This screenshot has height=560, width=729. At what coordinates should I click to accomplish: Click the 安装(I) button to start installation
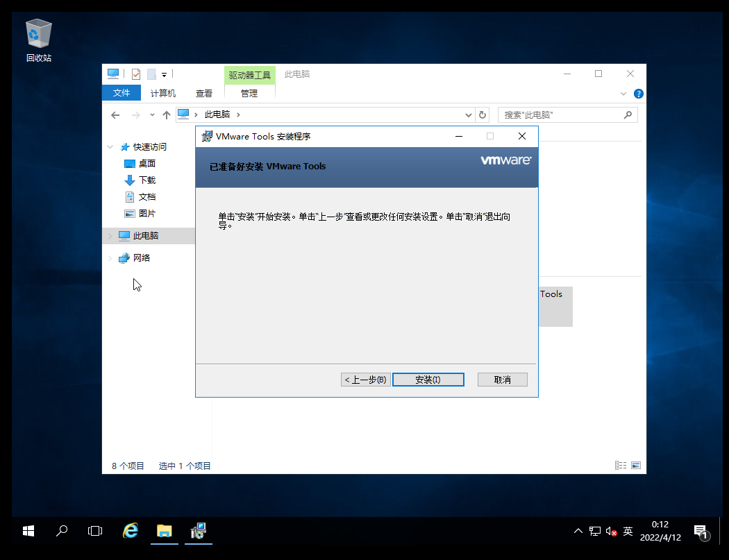[428, 380]
